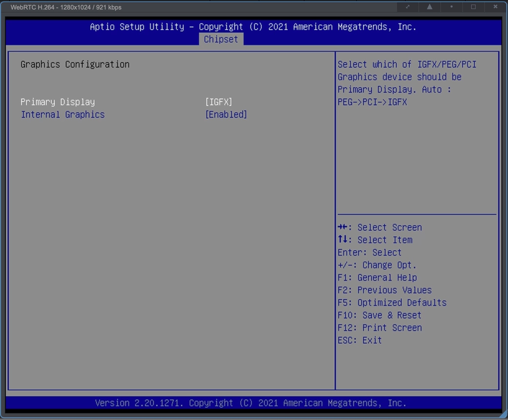The image size is (508, 420).
Task: Open the [Enabled] value for Internal Graphics
Action: pos(226,115)
